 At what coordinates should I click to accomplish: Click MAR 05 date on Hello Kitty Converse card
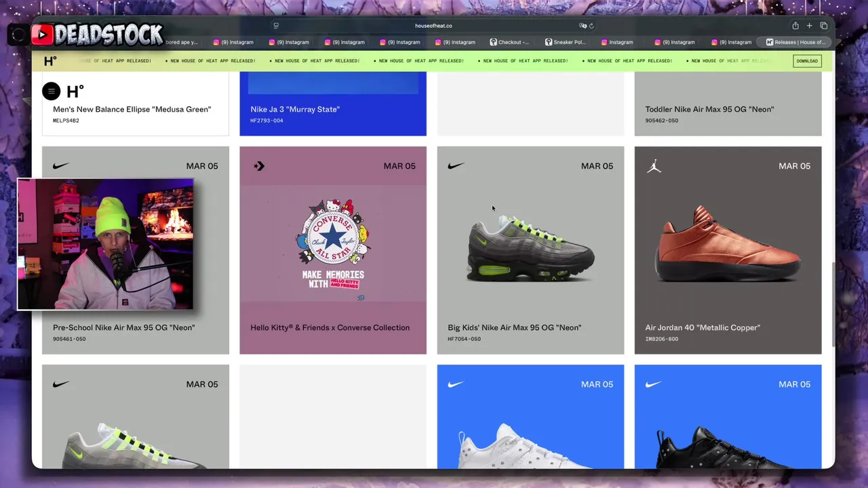tap(399, 166)
